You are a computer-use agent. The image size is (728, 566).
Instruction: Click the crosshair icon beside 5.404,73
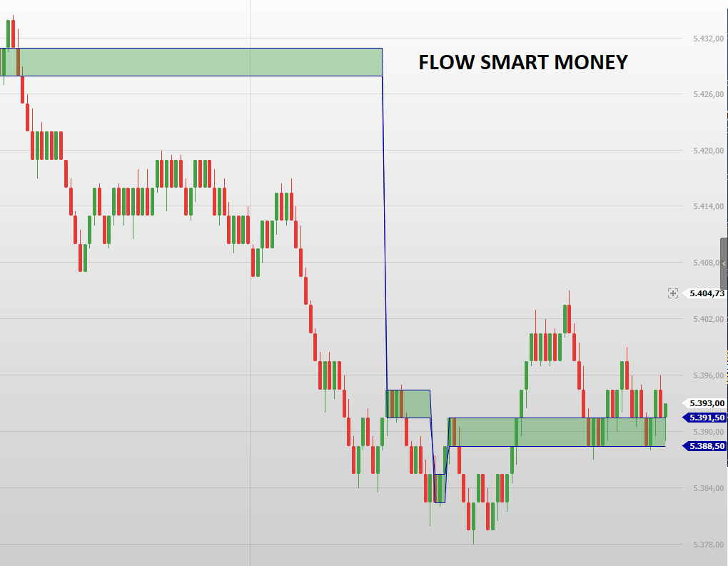(x=672, y=293)
